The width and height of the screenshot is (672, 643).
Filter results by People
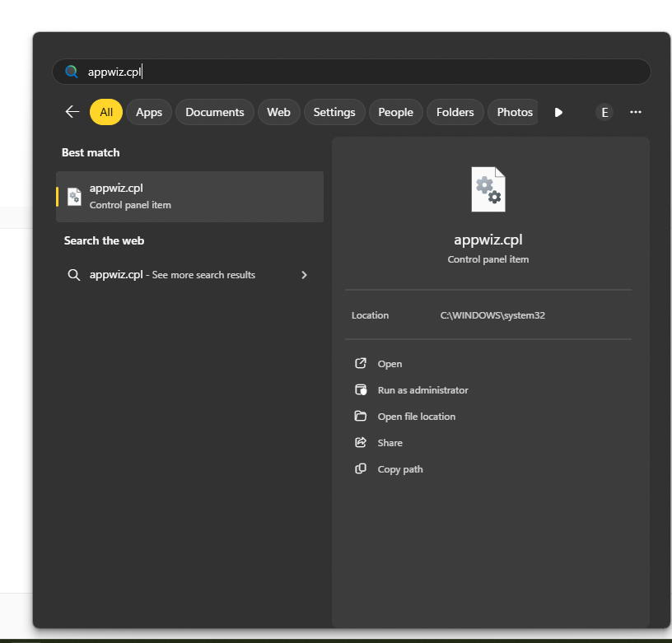click(395, 112)
